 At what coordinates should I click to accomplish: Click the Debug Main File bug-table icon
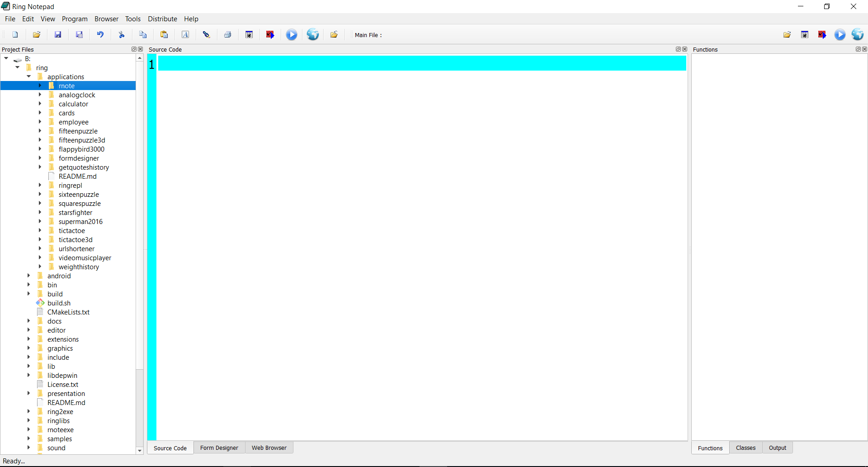[805, 35]
